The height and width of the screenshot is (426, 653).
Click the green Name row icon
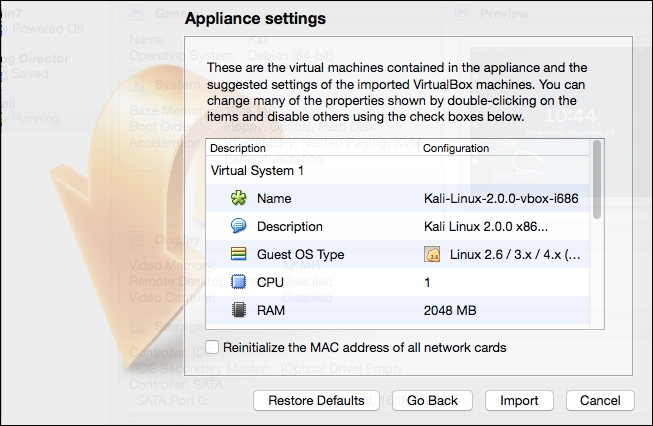coord(239,198)
